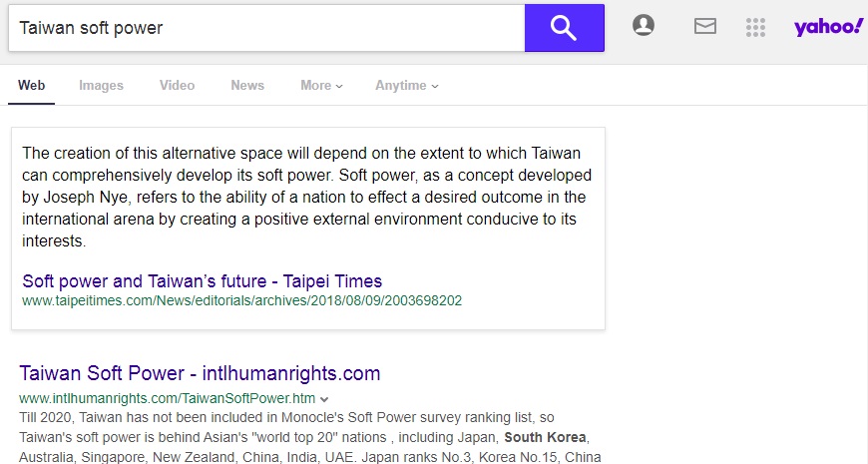Switch to the Video tab

click(x=177, y=86)
